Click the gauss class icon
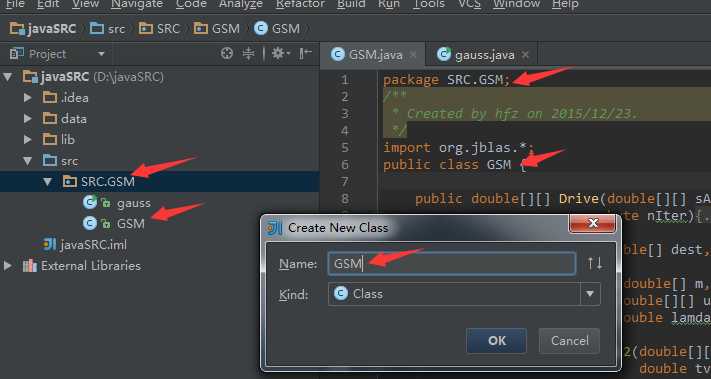This screenshot has height=379, width=711. point(89,203)
